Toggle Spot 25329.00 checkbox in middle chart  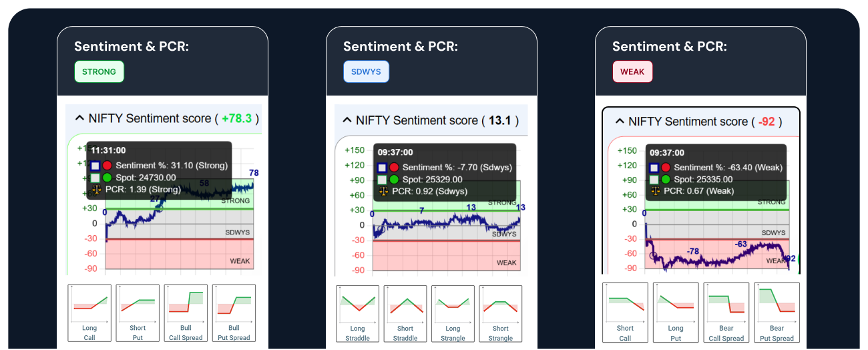382,180
